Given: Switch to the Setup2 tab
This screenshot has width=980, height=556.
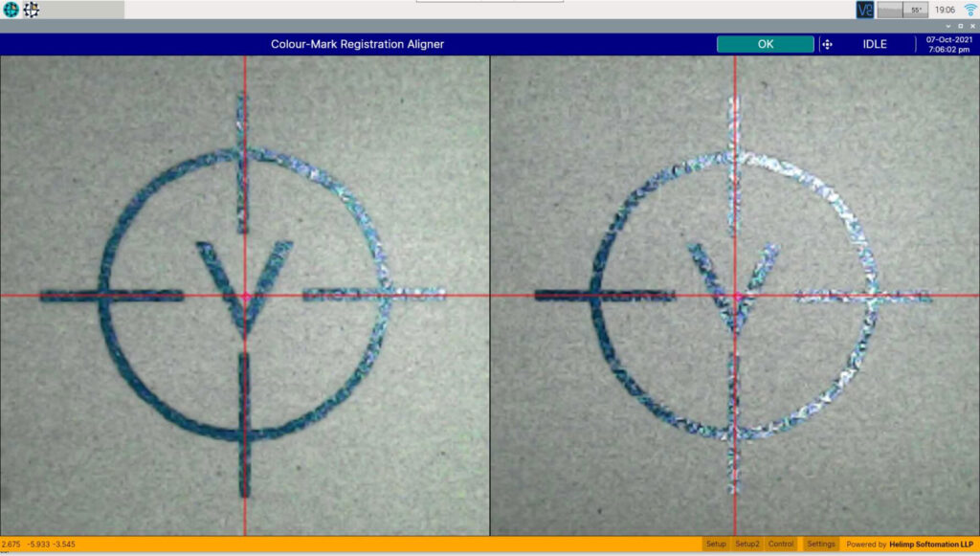Looking at the screenshot, I should pos(747,544).
